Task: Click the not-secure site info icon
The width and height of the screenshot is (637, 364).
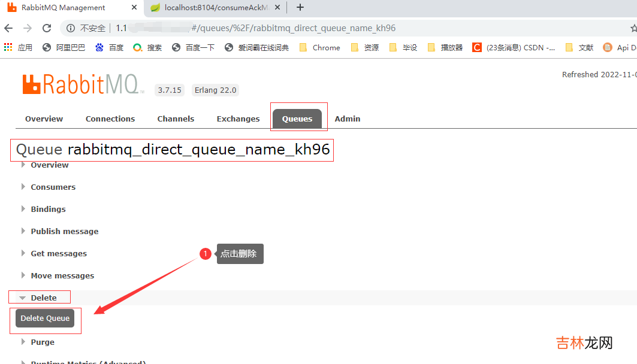Action: [x=71, y=28]
